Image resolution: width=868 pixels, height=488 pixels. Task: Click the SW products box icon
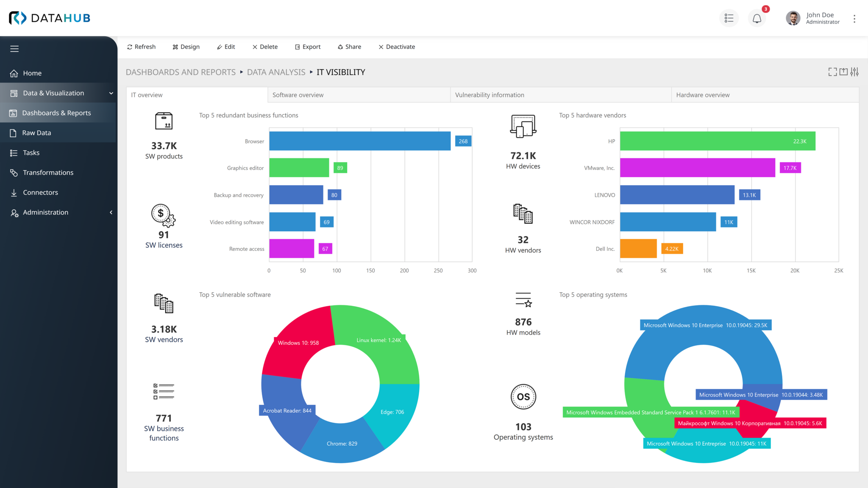[164, 121]
